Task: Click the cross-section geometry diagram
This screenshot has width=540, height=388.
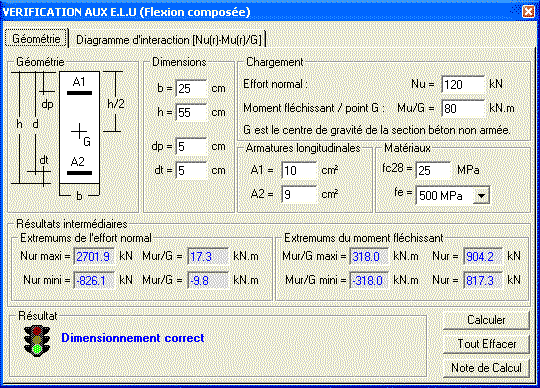Action: (x=67, y=135)
